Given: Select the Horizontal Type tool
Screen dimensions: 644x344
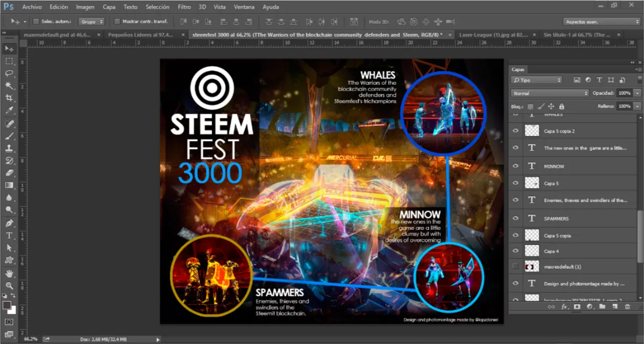Looking at the screenshot, I should [x=9, y=236].
